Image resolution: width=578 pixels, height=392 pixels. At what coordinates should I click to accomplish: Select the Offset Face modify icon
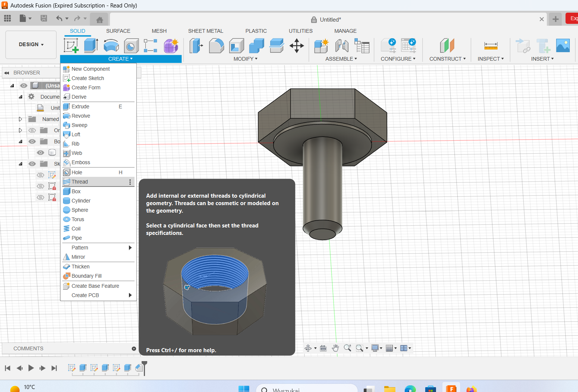277,46
